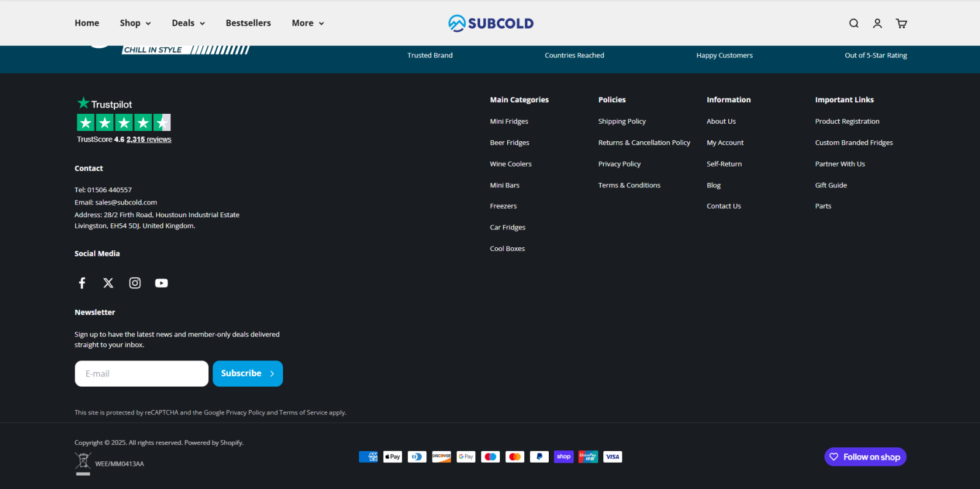980x489 pixels.
Task: Open the My Account link
Action: [x=725, y=143]
